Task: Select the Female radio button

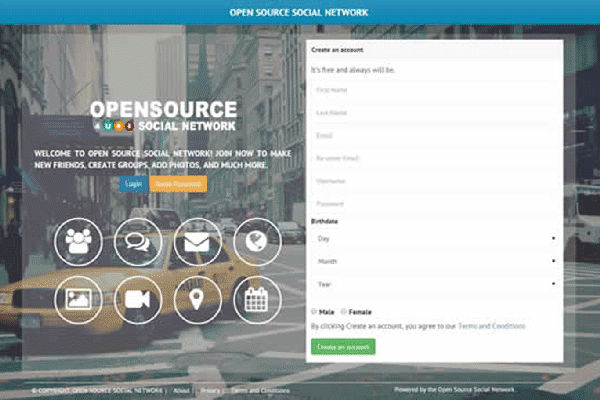Action: tap(344, 312)
